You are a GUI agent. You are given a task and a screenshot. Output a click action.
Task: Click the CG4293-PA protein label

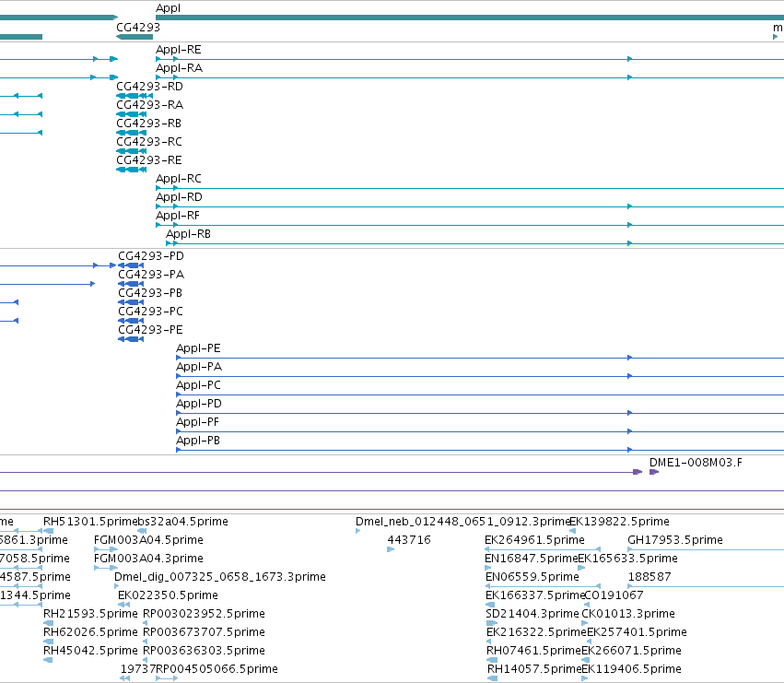[151, 276]
